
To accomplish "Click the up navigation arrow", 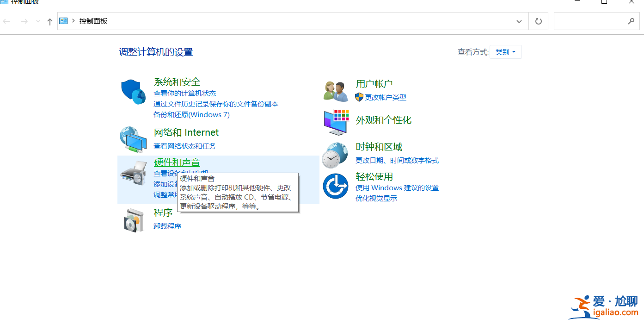I will click(x=49, y=21).
